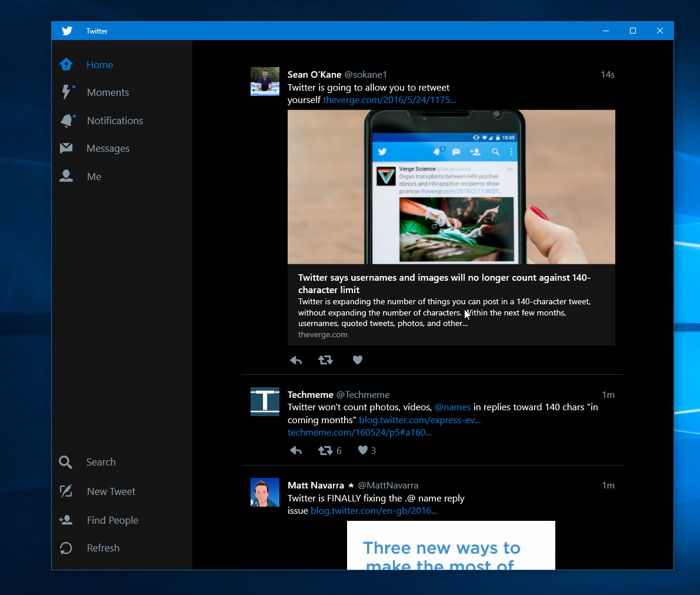Image resolution: width=700 pixels, height=595 pixels.
Task: Click the Techmeme display name
Action: click(310, 395)
